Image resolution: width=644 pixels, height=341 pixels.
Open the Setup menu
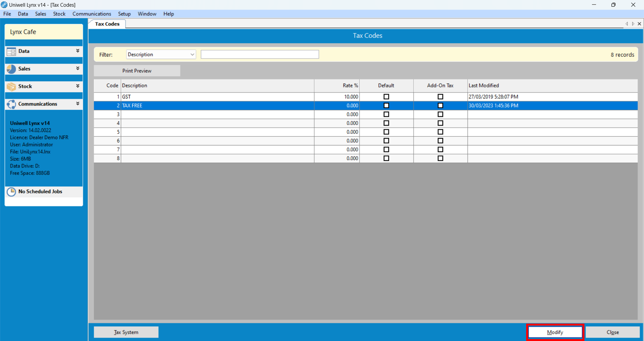tap(124, 14)
